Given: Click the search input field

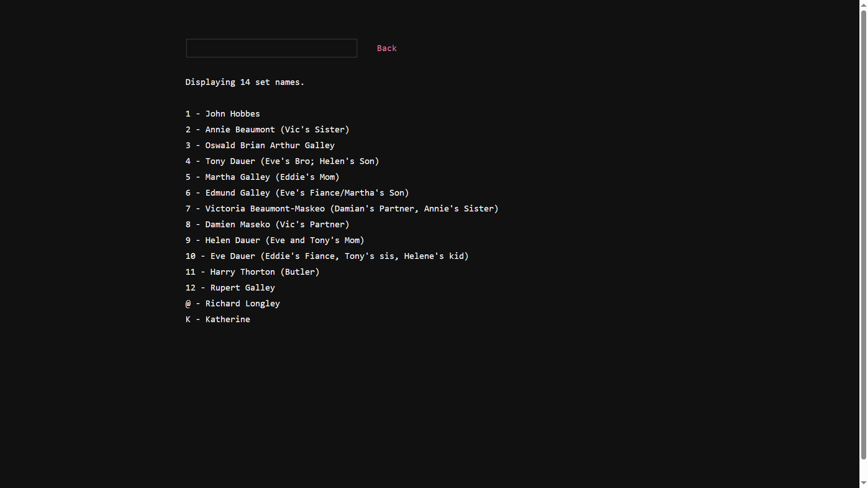Looking at the screenshot, I should [271, 48].
